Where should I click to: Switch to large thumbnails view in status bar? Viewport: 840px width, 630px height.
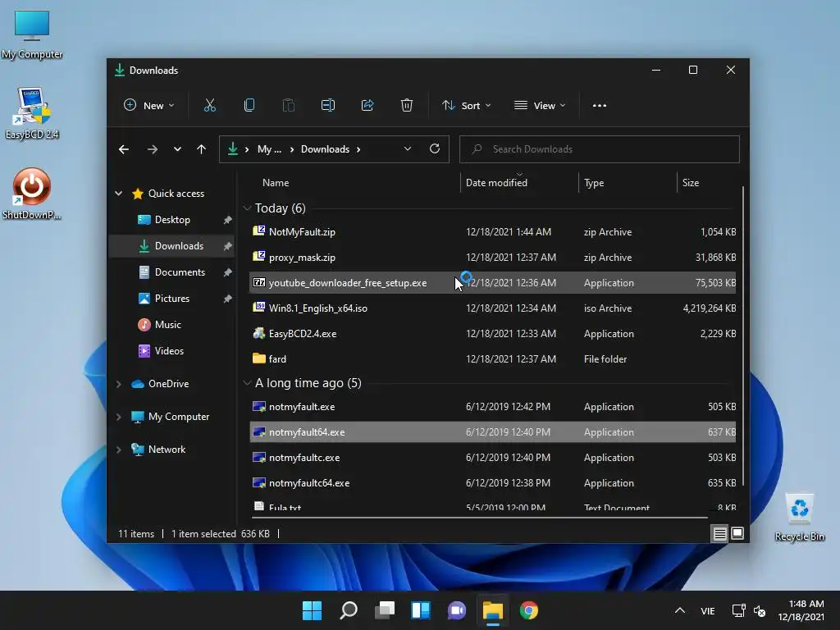(x=737, y=533)
